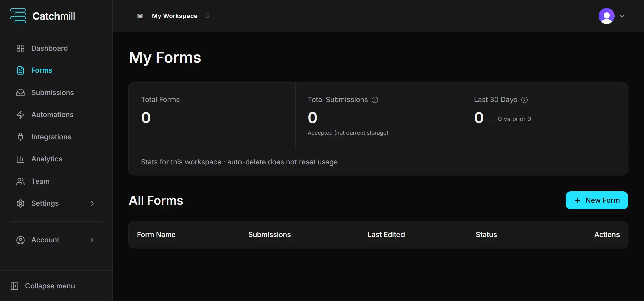
Task: Click the collapse menu panel icon
Action: (14, 286)
